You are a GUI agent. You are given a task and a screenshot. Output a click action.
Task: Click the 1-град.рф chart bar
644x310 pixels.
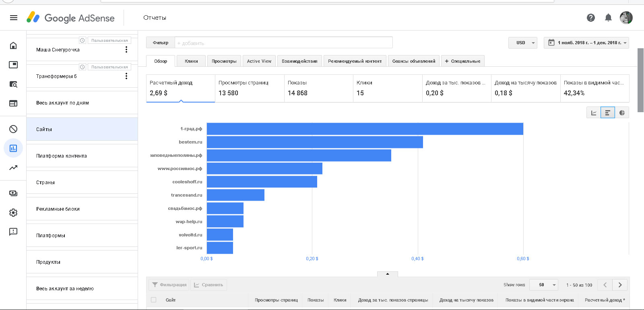365,129
